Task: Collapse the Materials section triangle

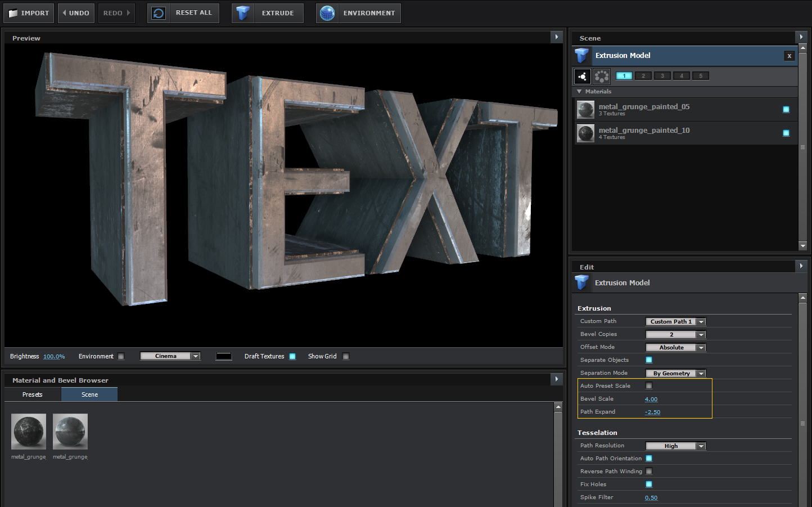Action: (579, 91)
